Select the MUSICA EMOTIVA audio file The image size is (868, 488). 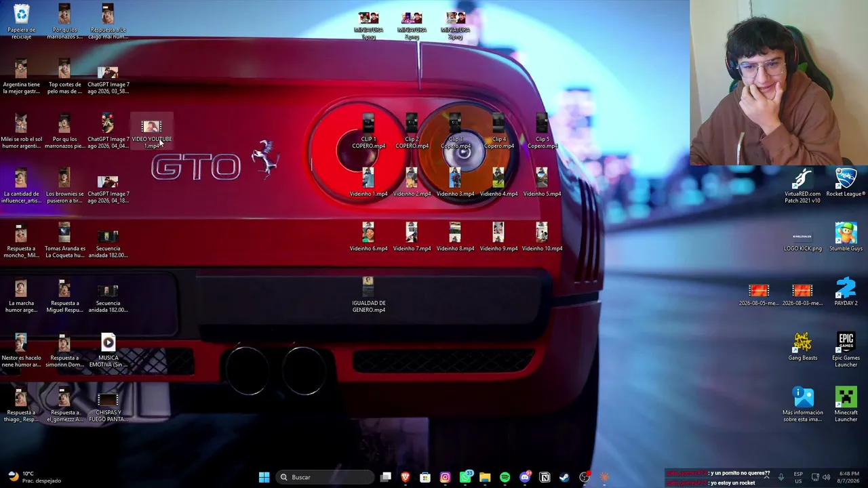click(x=108, y=350)
